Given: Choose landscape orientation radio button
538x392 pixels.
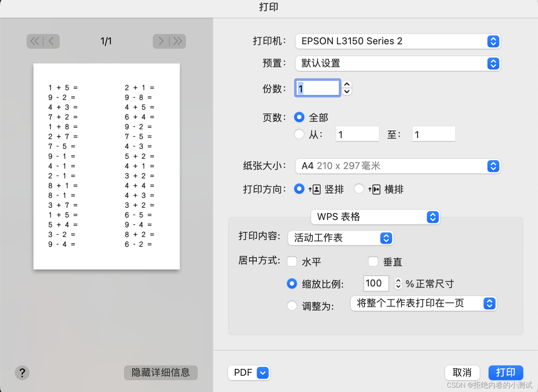Looking at the screenshot, I should (x=359, y=189).
